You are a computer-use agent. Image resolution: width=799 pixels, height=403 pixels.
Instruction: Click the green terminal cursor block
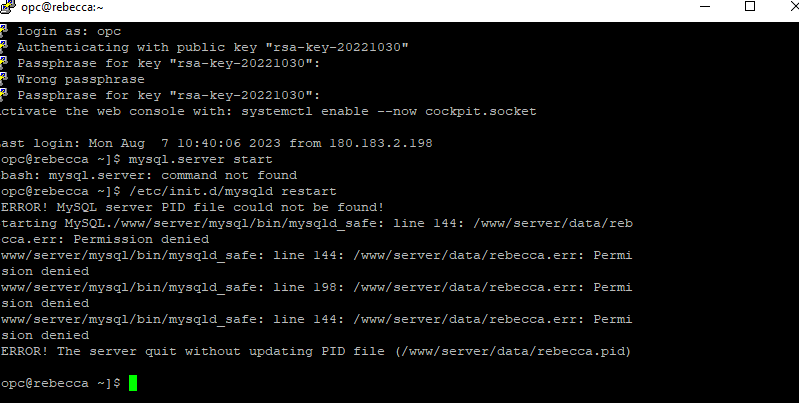coord(133,383)
